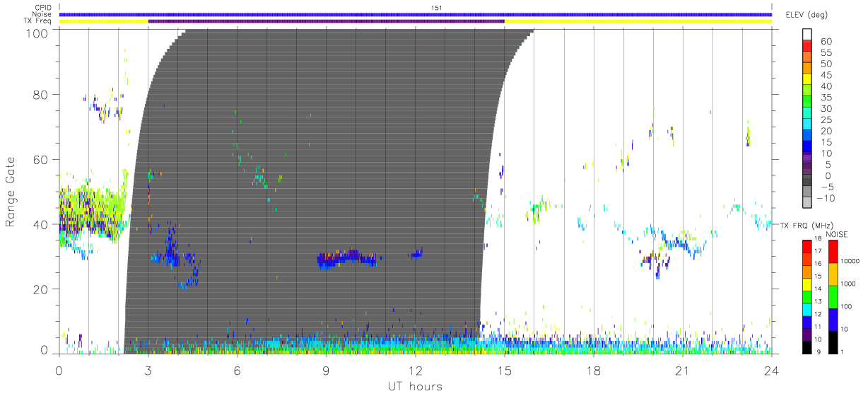Click the 6 tick label on the UT hours axis
The height and width of the screenshot is (401, 868).
[237, 369]
